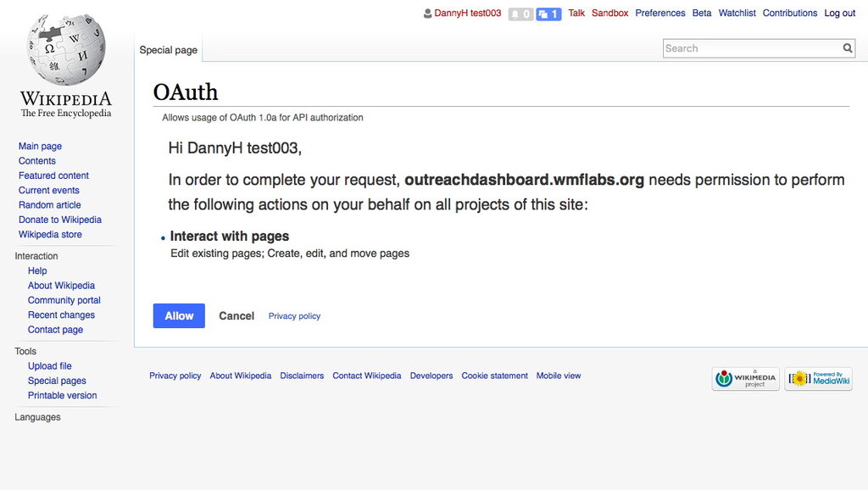
Task: Focus the Search input field
Action: (x=752, y=48)
